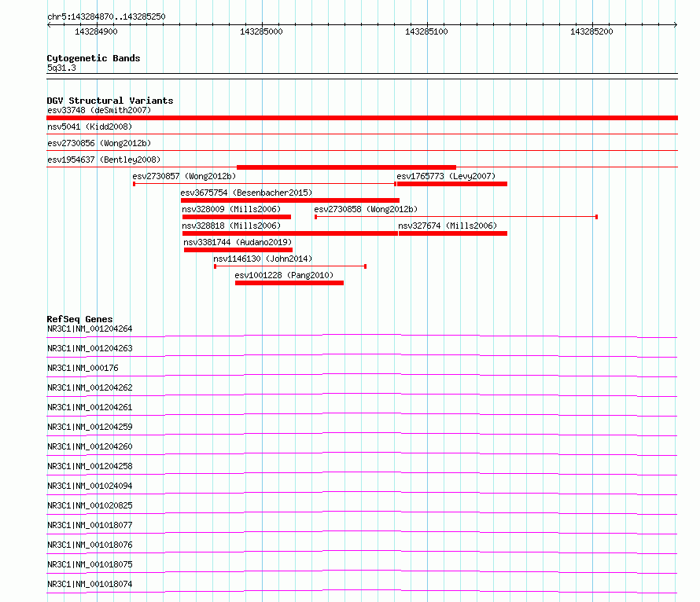Click ruler position 143285100
This screenshot has width=700, height=602.
click(x=426, y=31)
